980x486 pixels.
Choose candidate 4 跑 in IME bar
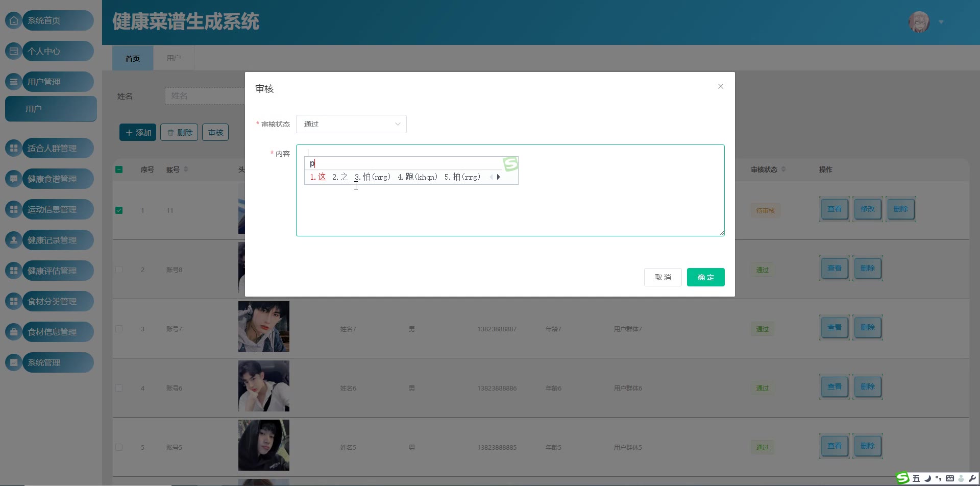click(x=418, y=177)
